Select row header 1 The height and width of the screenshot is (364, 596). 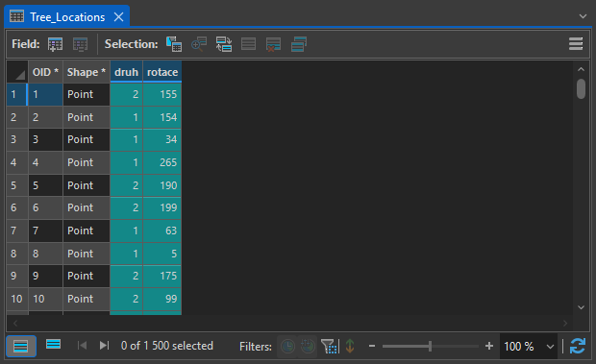pos(17,94)
